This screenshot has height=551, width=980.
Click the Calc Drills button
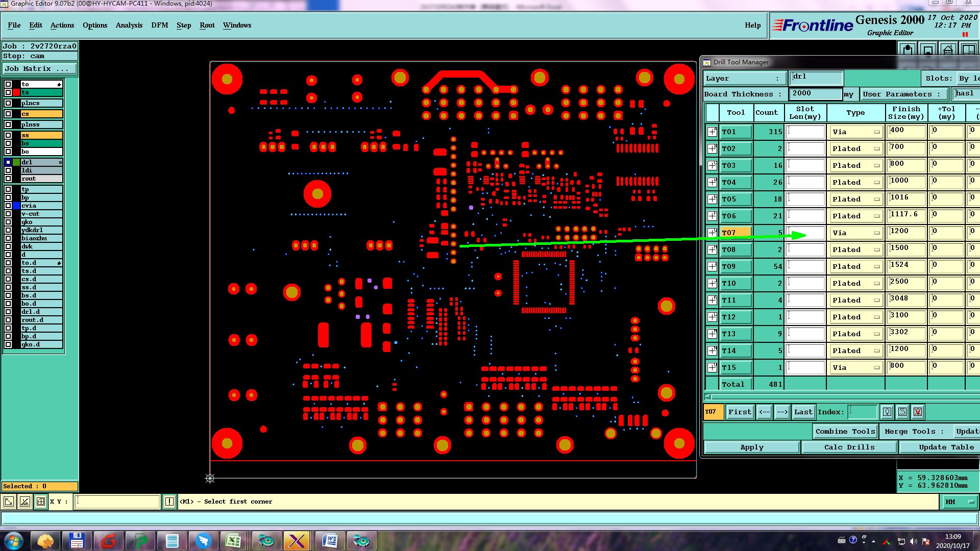click(849, 447)
